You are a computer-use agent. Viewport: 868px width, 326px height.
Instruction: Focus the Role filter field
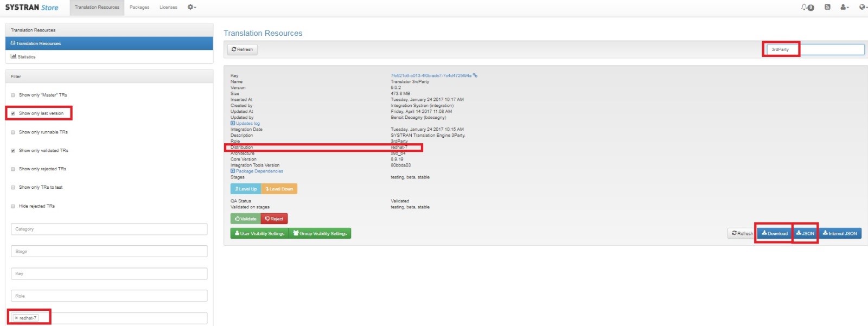tap(109, 296)
